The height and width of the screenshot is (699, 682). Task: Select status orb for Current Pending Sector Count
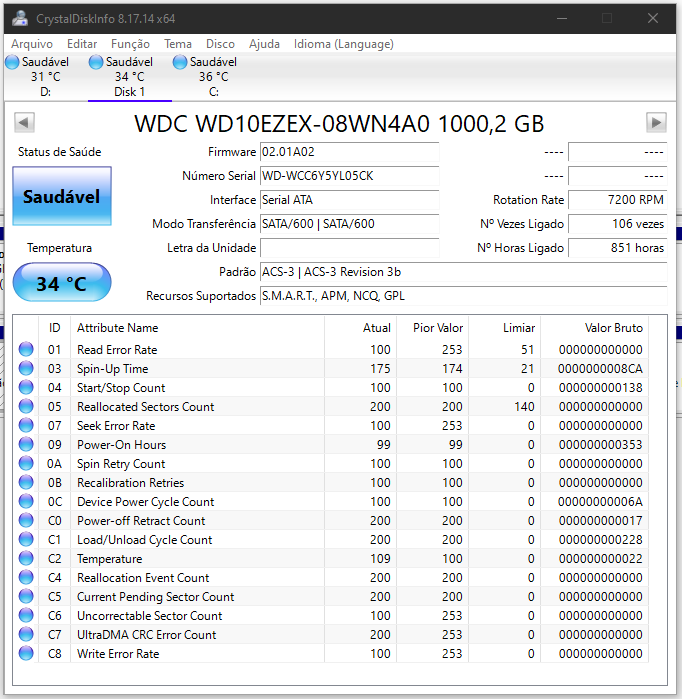pyautogui.click(x=26, y=596)
